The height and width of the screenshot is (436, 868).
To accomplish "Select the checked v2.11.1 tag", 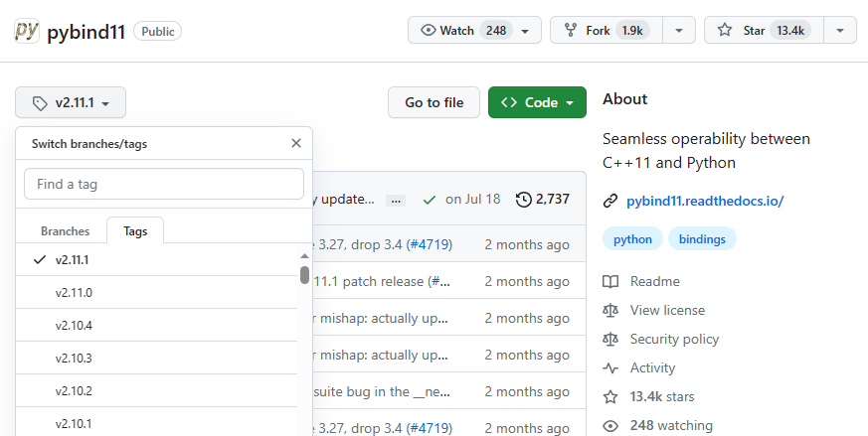I will click(157, 259).
